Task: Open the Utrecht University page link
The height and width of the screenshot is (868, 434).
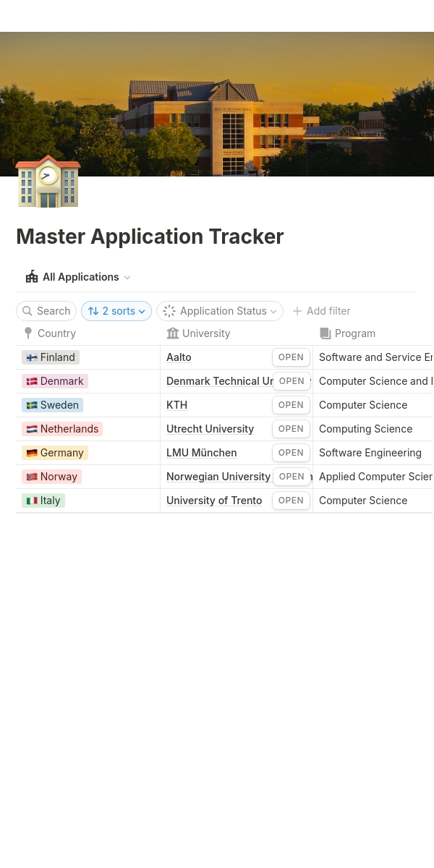Action: [x=210, y=429]
